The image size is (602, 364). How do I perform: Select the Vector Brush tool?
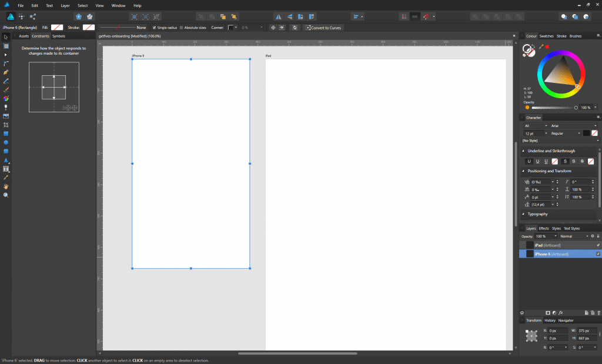tap(5, 89)
